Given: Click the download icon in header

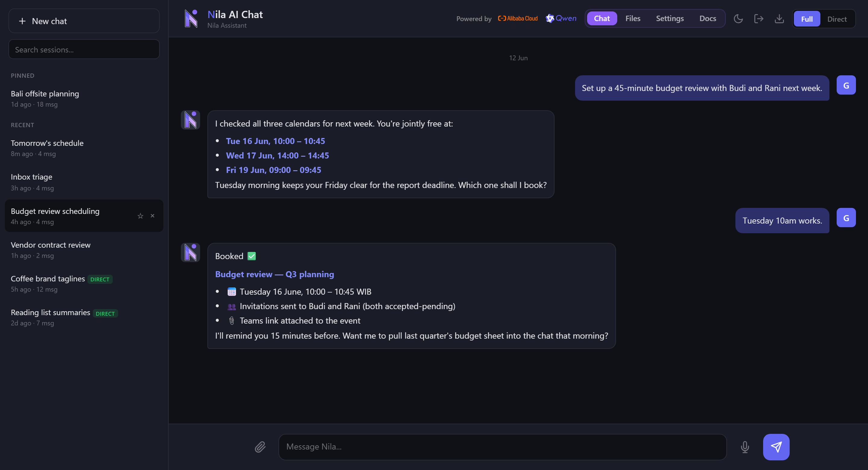Looking at the screenshot, I should (x=779, y=19).
